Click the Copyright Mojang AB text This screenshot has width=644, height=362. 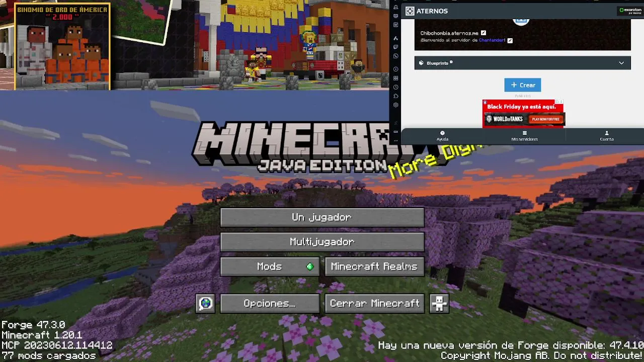tap(542, 356)
